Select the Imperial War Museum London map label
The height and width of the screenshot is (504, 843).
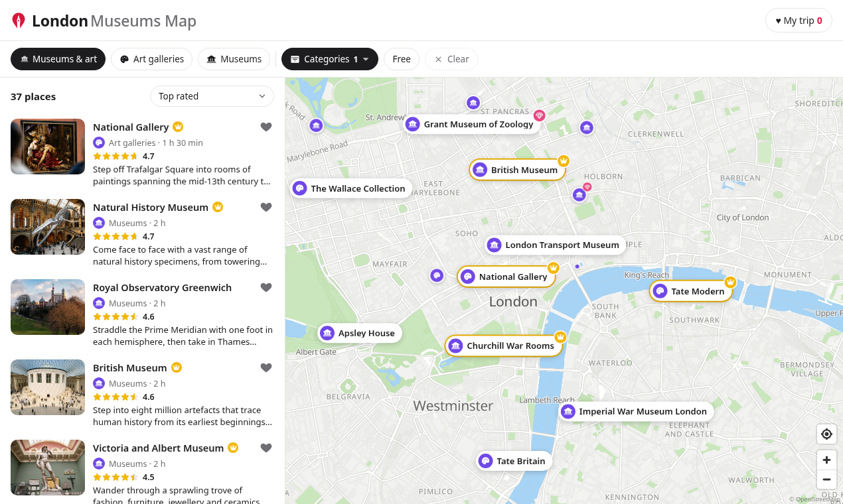pos(636,411)
